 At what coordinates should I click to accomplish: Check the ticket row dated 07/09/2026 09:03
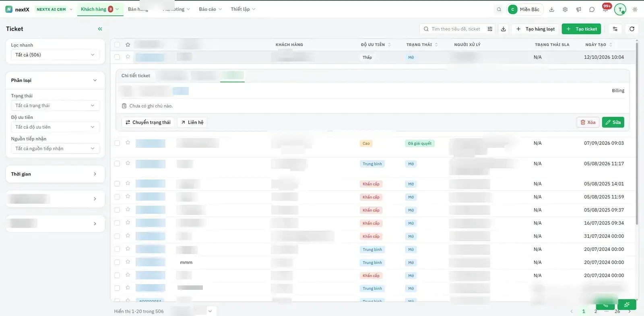[117, 143]
